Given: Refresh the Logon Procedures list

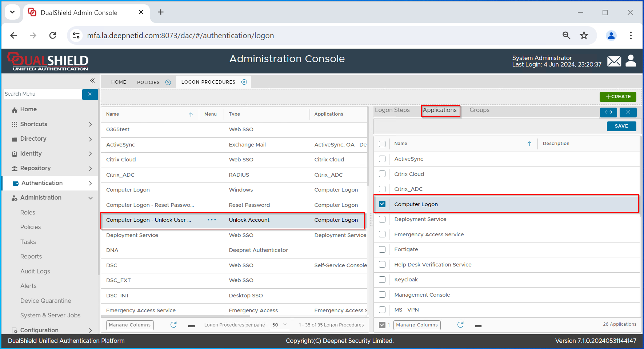Looking at the screenshot, I should pyautogui.click(x=173, y=325).
